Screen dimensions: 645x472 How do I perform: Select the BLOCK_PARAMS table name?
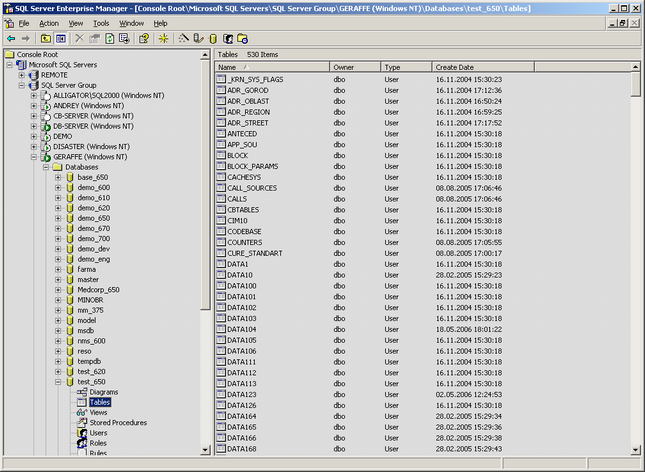[x=253, y=166]
